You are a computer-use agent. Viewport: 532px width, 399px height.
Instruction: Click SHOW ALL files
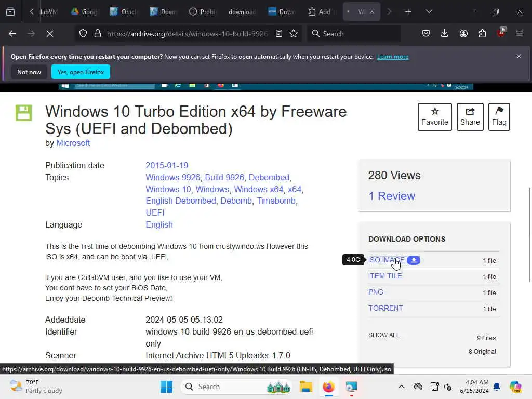[384, 335]
